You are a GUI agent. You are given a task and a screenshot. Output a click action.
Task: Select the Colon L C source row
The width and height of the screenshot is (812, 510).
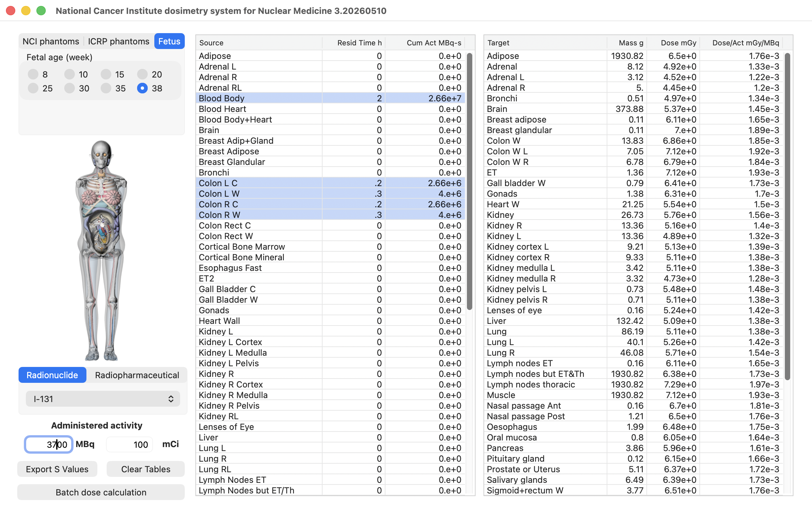[330, 183]
